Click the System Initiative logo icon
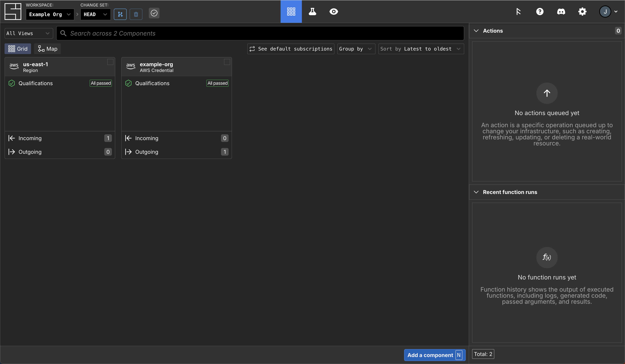Viewport: 625px width, 364px height. [13, 11]
